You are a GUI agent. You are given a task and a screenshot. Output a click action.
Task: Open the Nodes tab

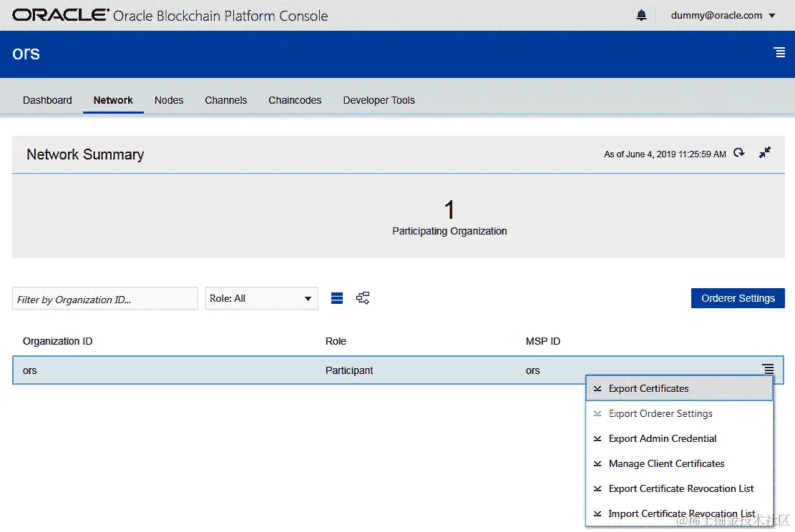click(169, 100)
